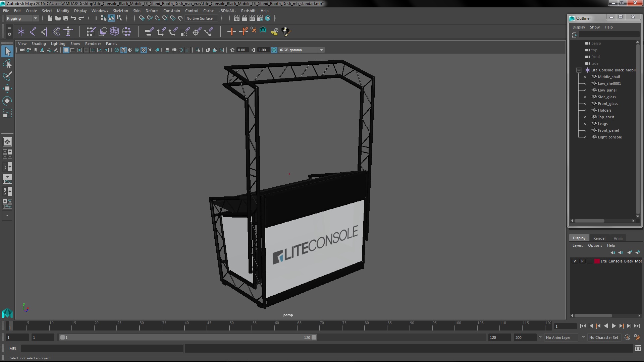Image resolution: width=644 pixels, height=362 pixels.
Task: Toggle smooth shade all icon in viewport
Action: click(123, 50)
